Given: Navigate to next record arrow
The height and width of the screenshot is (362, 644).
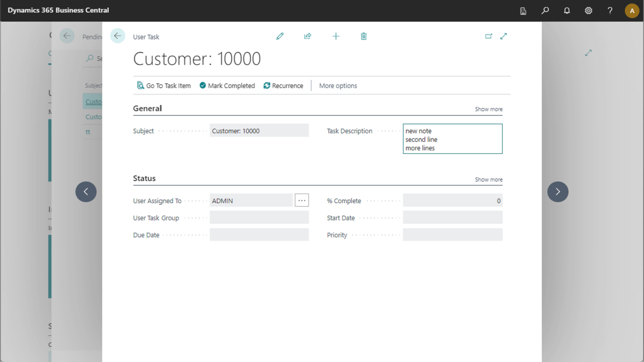Looking at the screenshot, I should (x=557, y=192).
